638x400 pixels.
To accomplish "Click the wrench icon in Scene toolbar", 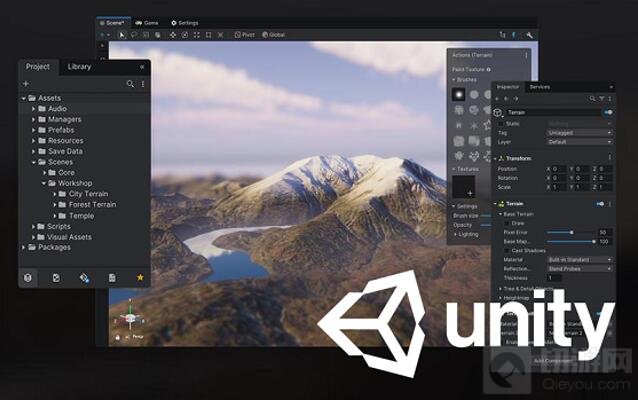I will coord(529,34).
